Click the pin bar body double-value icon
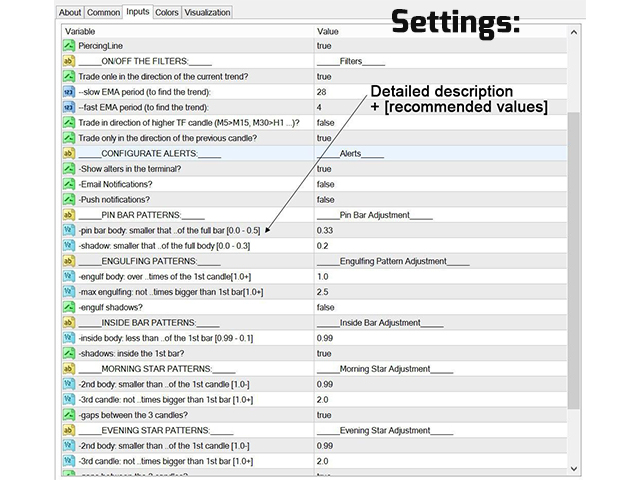Screen dimensions: 640x480 69,230
